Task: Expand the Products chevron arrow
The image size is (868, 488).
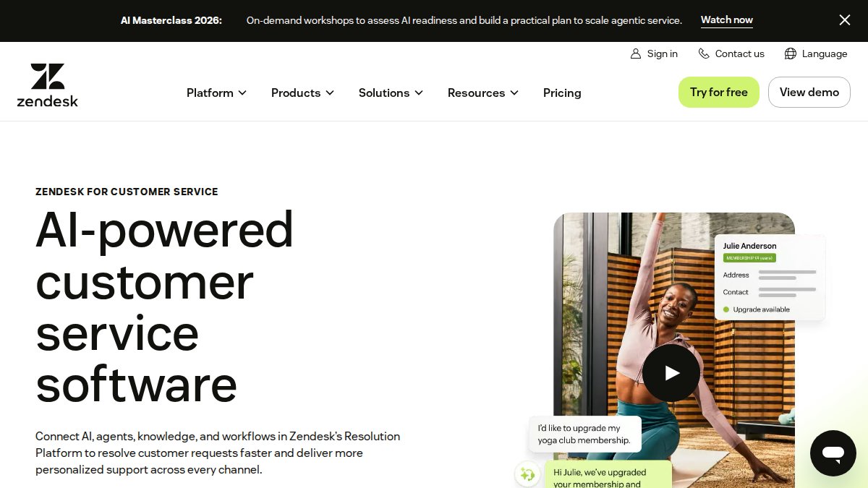Action: (330, 93)
